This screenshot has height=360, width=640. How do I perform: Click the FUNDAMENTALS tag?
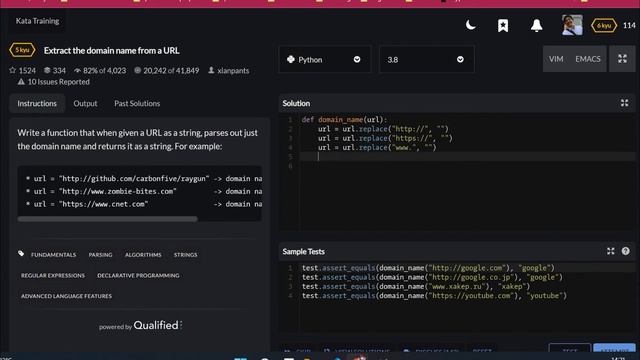tap(53, 255)
